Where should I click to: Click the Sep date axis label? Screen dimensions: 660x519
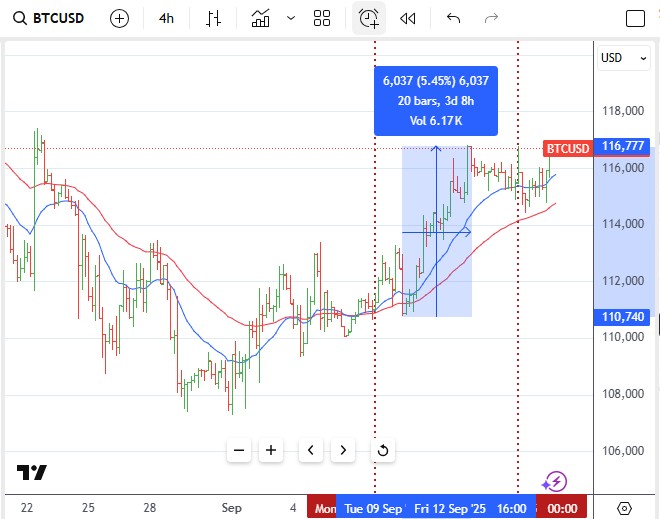tap(232, 508)
